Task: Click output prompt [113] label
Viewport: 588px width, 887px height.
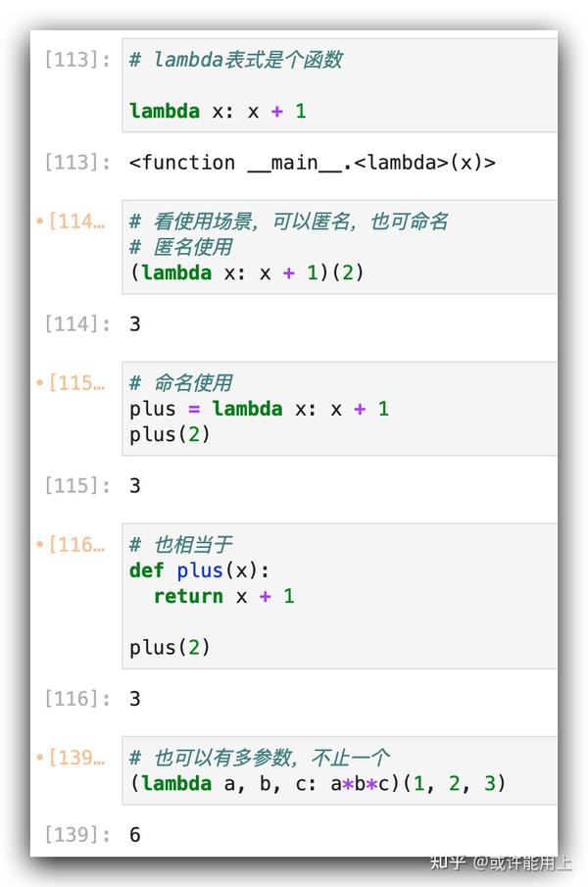Action: tap(77, 163)
